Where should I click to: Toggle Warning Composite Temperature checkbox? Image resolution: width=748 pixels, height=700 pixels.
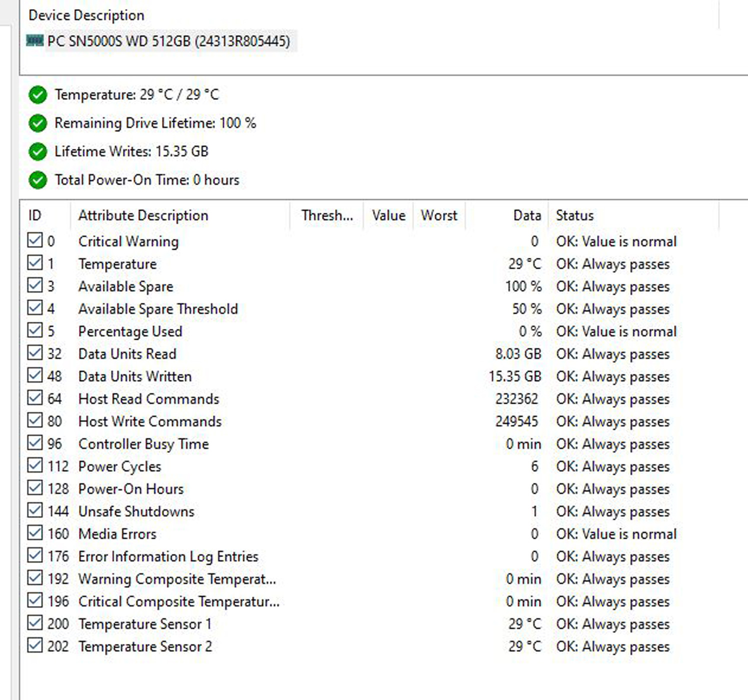35,578
